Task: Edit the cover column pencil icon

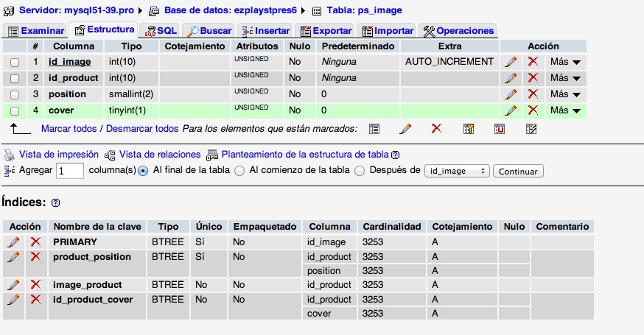Action: (x=511, y=110)
